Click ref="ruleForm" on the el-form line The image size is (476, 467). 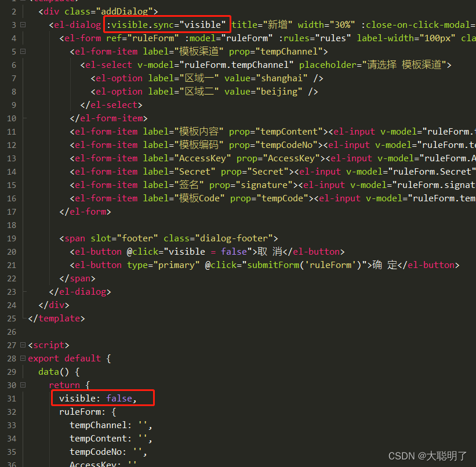coord(143,38)
